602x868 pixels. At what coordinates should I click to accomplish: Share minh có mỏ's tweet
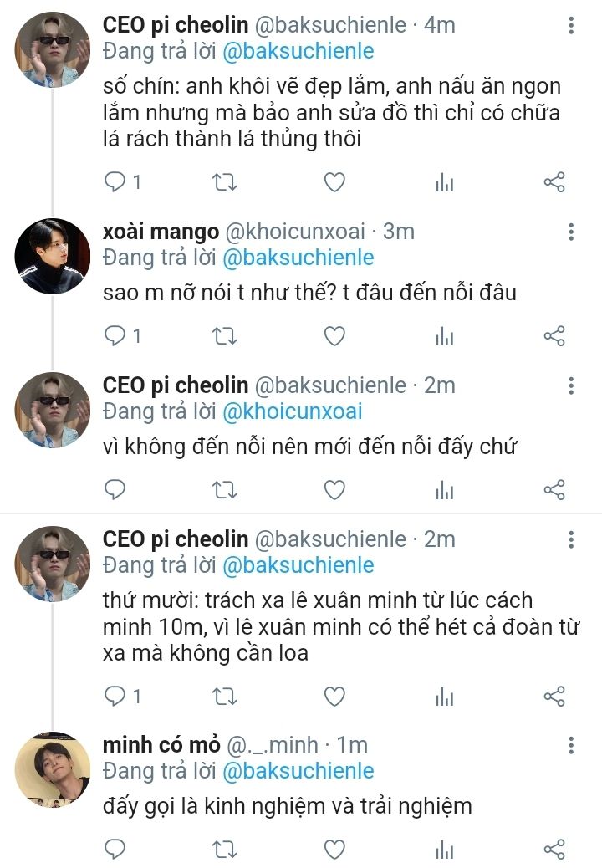[x=554, y=850]
